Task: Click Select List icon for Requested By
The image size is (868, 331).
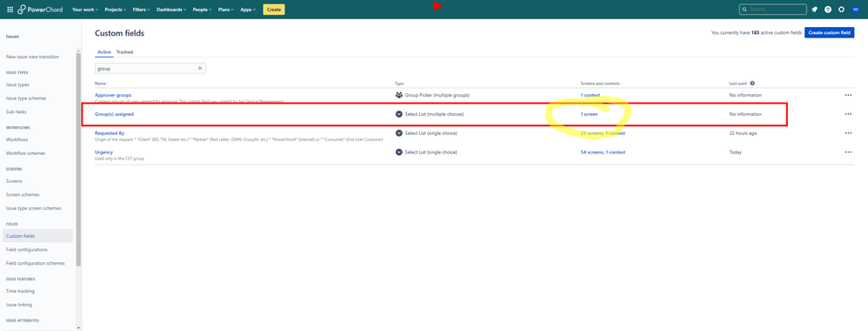Action: pos(399,133)
